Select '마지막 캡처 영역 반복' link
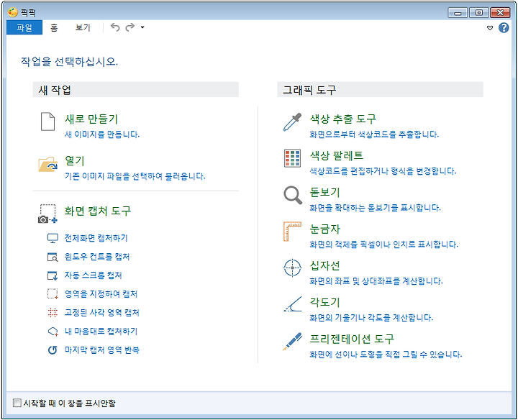 pyautogui.click(x=101, y=350)
